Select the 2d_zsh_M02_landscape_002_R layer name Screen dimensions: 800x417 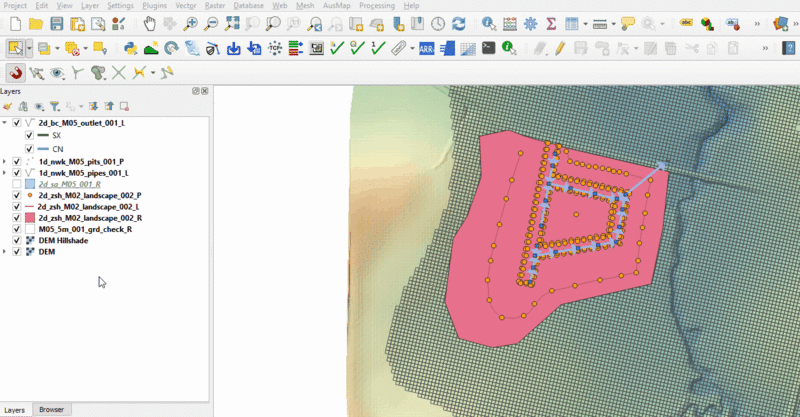(90, 218)
